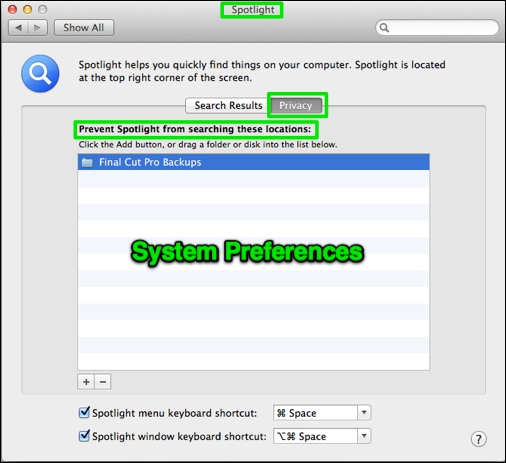
Task: Click the 'Click the Add button' instruction text
Action: [208, 145]
